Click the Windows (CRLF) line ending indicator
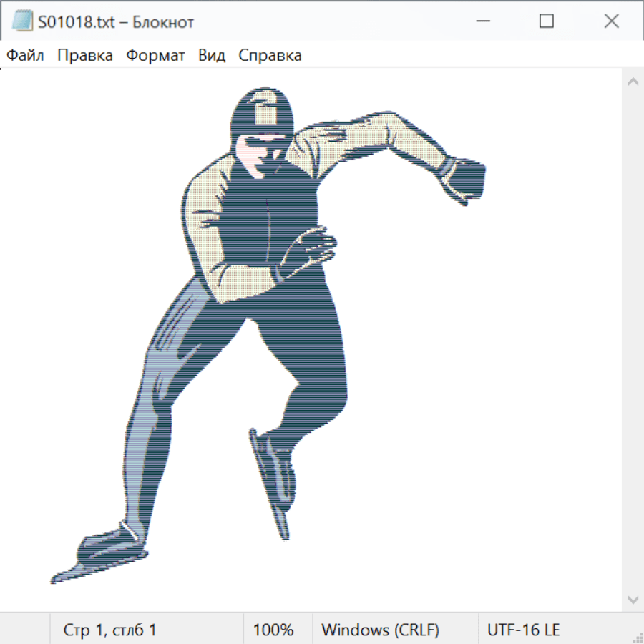Image resolution: width=644 pixels, height=644 pixels. 380,630
